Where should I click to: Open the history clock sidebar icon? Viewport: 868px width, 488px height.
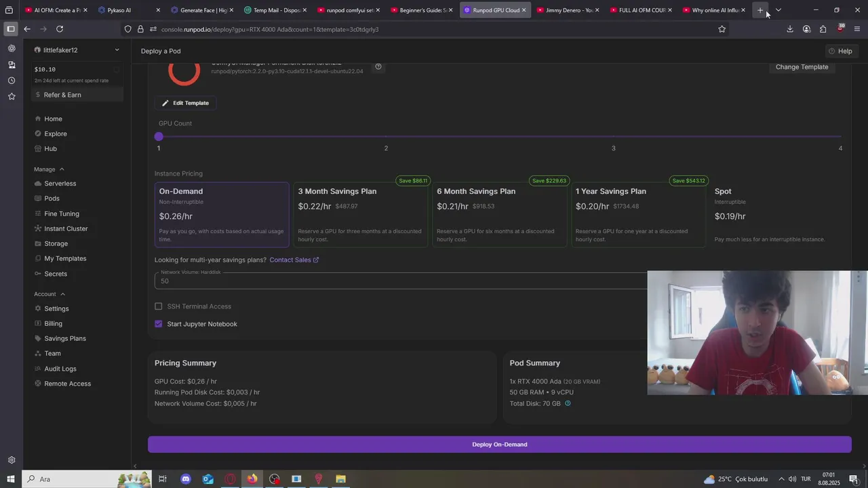[x=12, y=81]
